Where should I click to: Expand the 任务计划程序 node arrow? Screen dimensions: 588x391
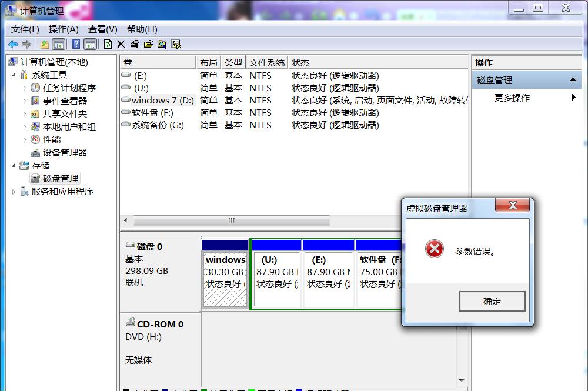[25, 88]
